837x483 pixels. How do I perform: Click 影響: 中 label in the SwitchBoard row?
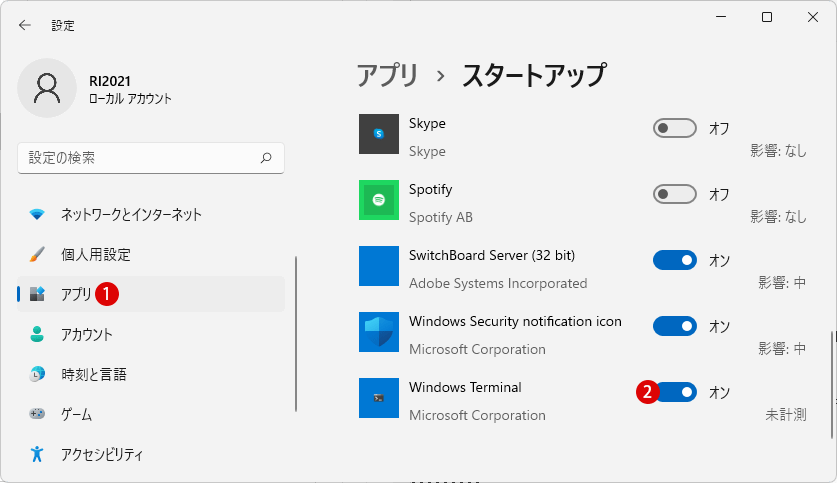click(x=782, y=283)
